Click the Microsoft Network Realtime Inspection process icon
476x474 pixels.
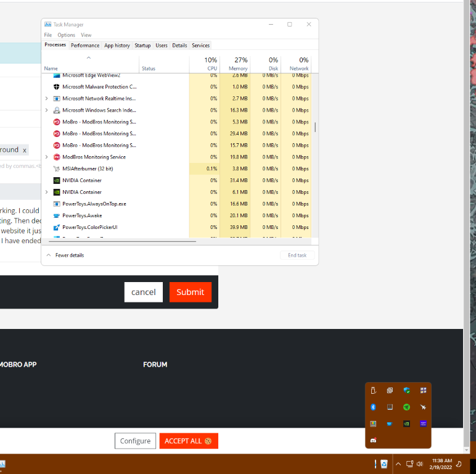tap(57, 99)
